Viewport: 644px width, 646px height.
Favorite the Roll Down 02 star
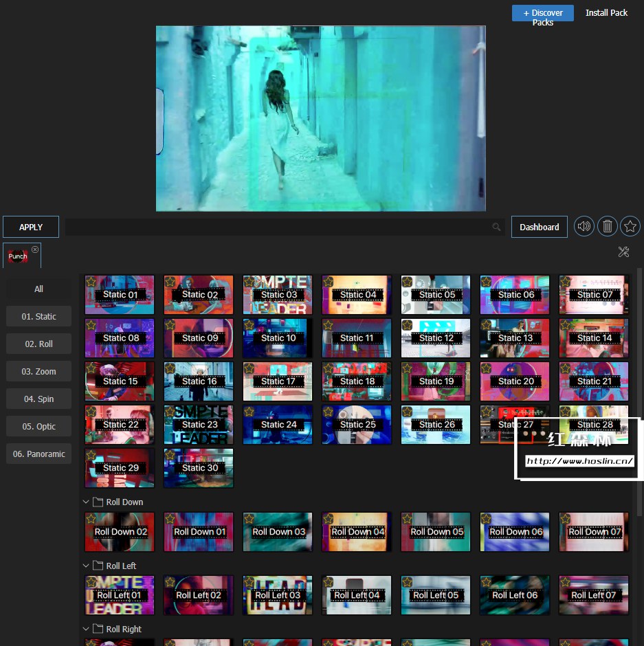(91, 519)
